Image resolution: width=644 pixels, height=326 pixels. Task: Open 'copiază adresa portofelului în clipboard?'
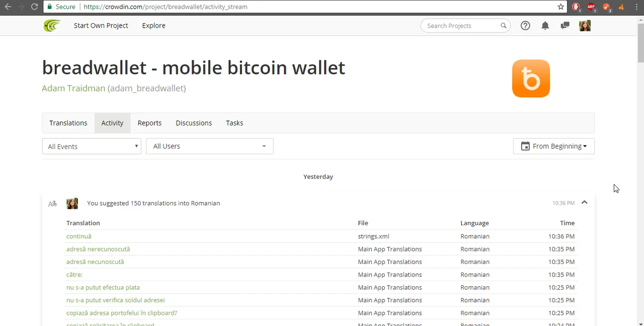click(122, 313)
